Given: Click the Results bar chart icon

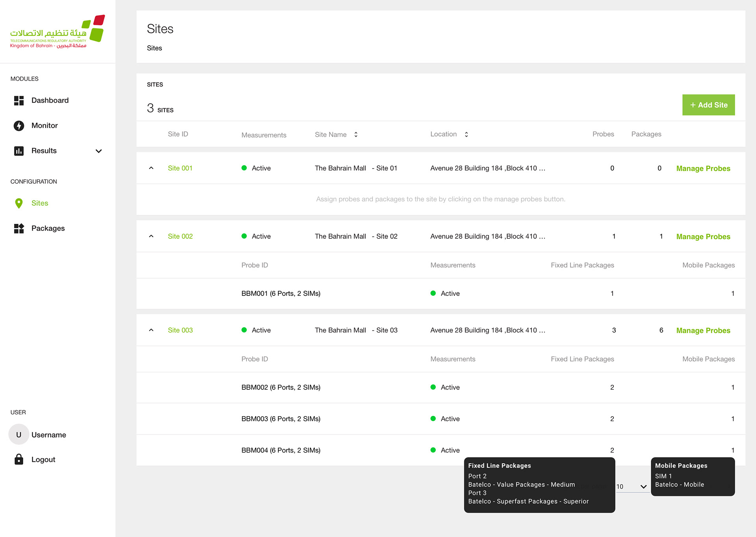Looking at the screenshot, I should coord(19,151).
